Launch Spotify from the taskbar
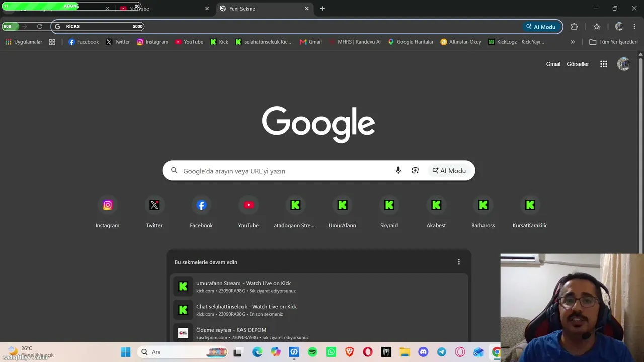The image size is (644, 362). point(312,352)
